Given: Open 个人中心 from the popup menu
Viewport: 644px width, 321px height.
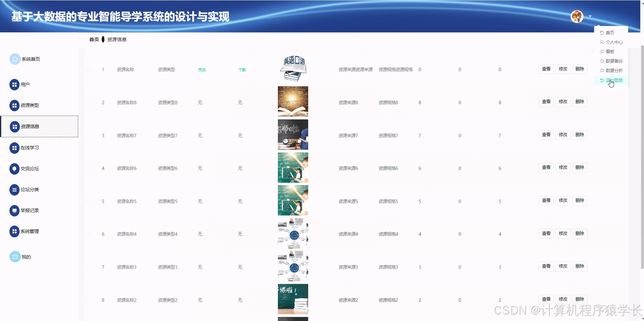Looking at the screenshot, I should [x=614, y=42].
